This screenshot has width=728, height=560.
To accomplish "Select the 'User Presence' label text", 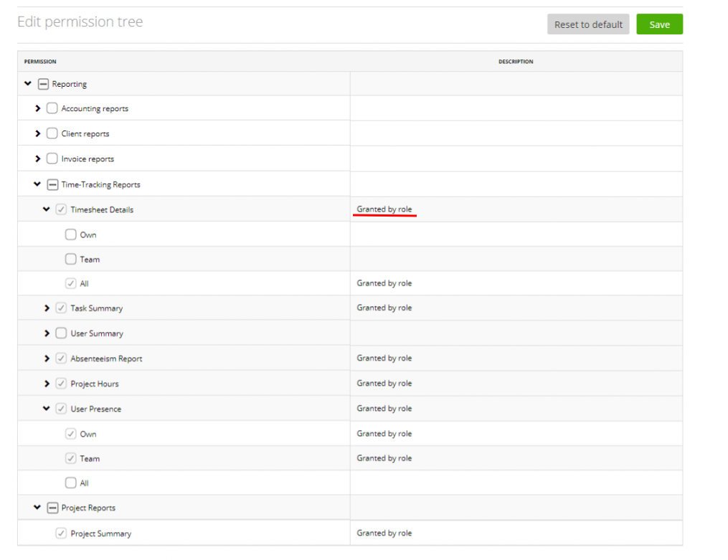I will point(96,409).
